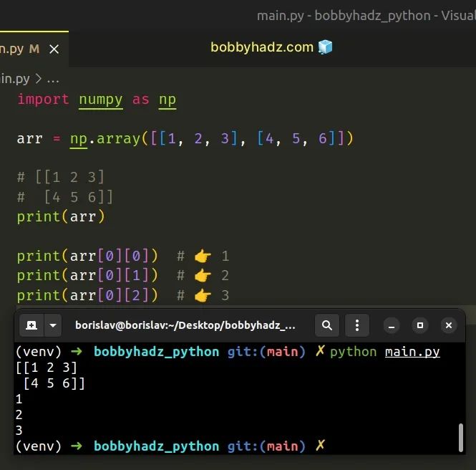The image size is (476, 470).
Task: Click the print(arr[0][0]) statement
Action: click(x=88, y=256)
